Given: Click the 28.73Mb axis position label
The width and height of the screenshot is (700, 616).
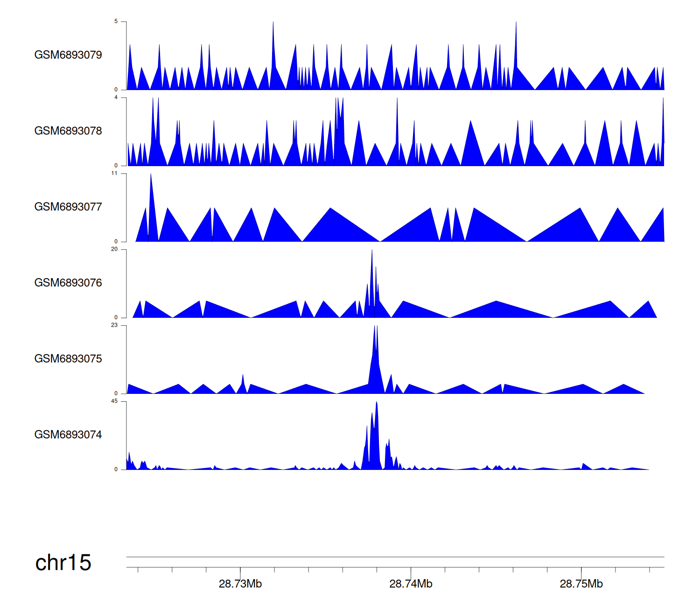Looking at the screenshot, I should click(x=240, y=584).
